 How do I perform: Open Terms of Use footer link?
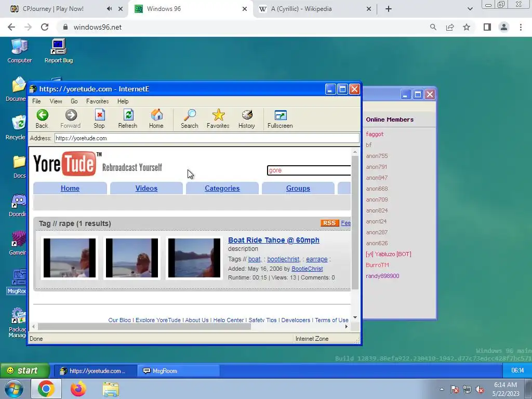click(x=331, y=320)
